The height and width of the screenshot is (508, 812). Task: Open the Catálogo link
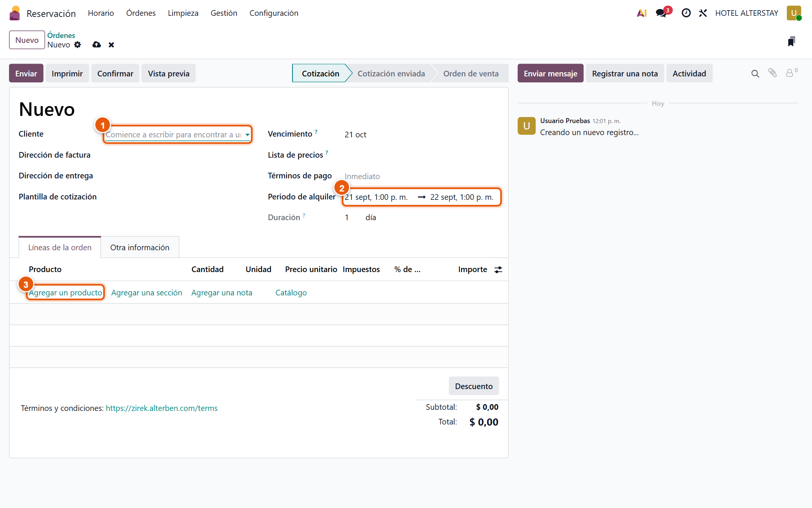tap(291, 293)
